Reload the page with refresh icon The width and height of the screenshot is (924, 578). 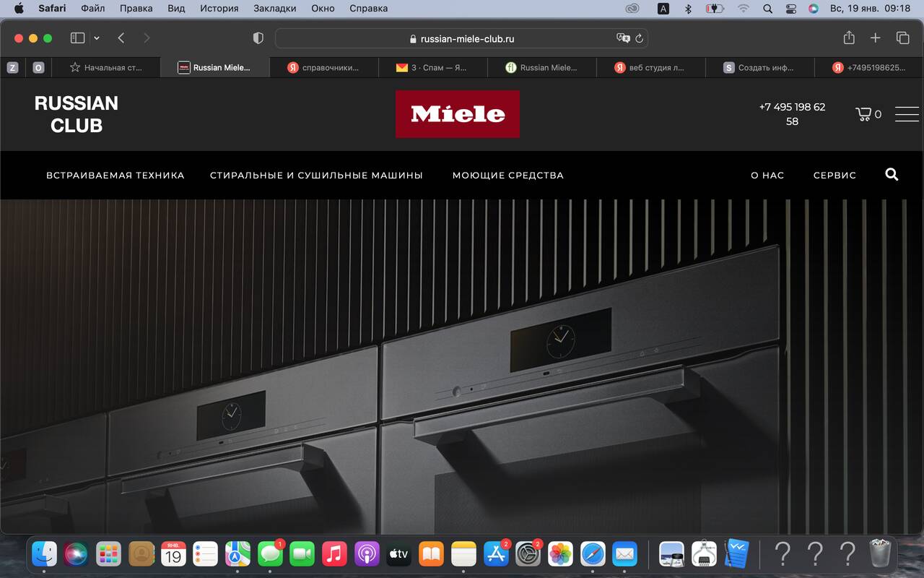[639, 39]
